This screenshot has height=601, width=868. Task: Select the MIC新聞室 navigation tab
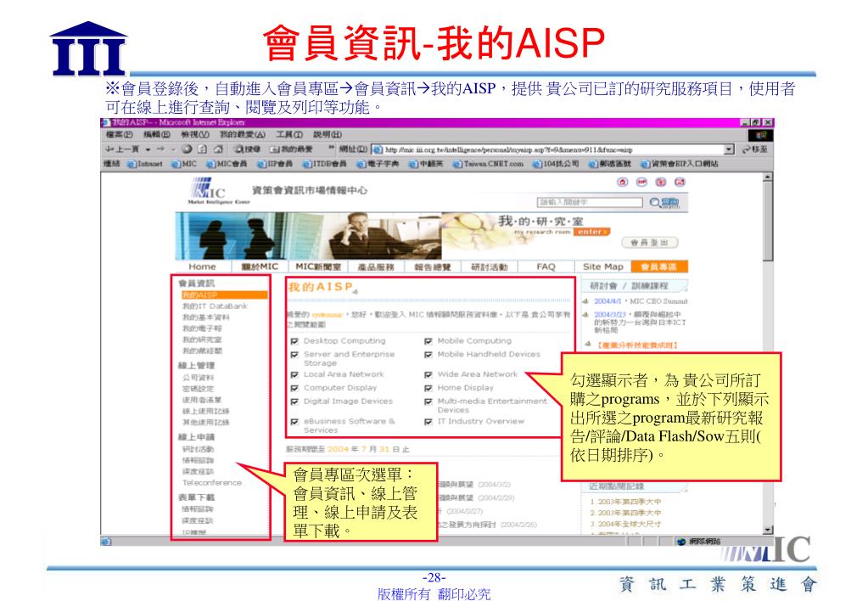click(317, 267)
